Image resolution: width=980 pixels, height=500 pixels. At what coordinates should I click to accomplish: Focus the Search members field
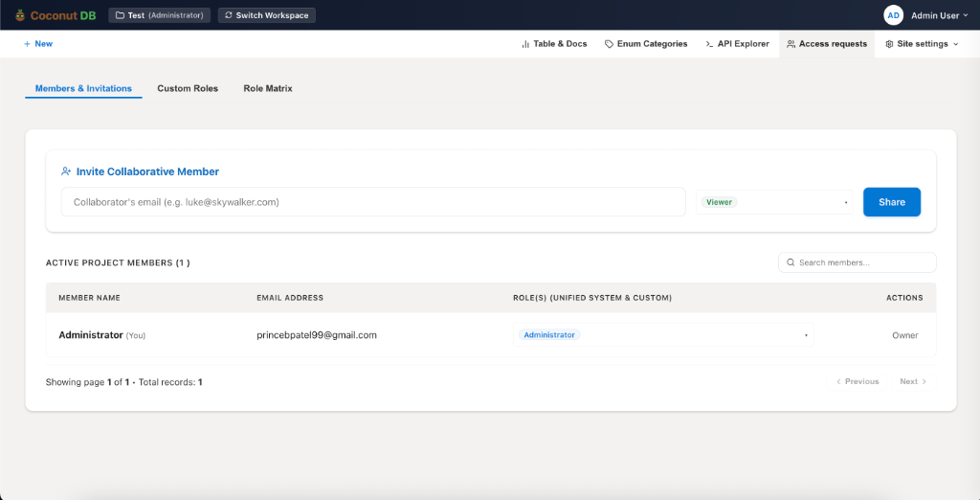tap(857, 262)
